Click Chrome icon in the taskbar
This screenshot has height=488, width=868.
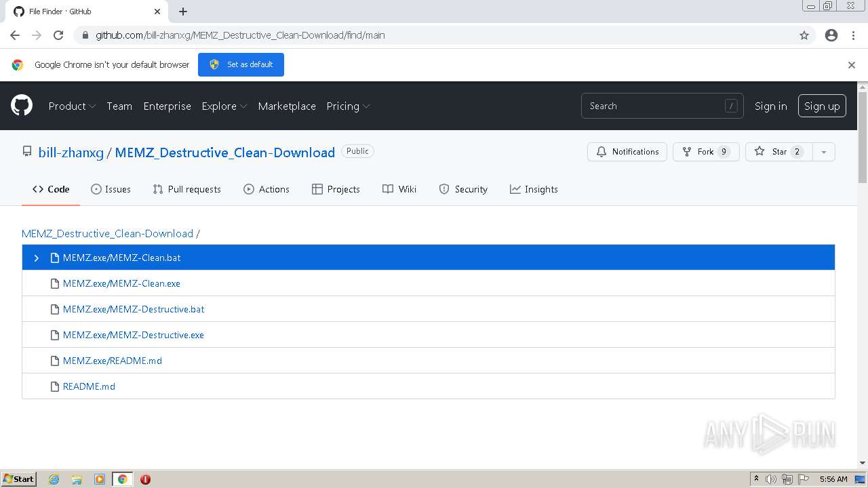click(x=122, y=479)
